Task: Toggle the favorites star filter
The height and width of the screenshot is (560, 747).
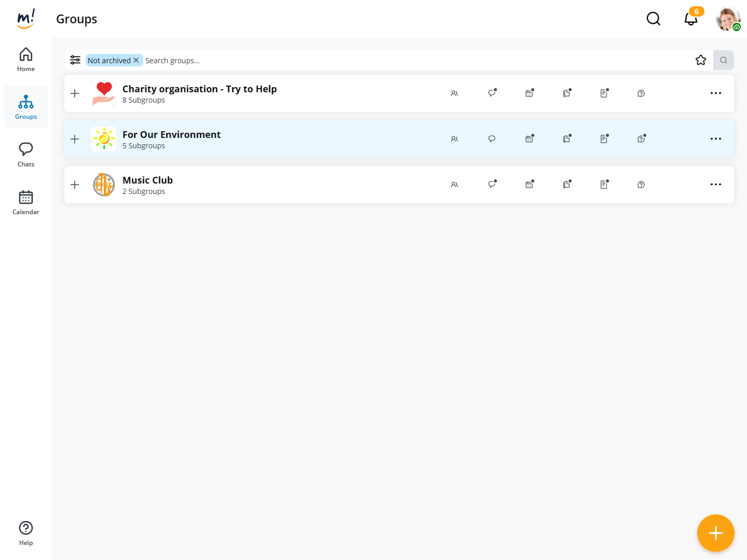Action: 701,60
